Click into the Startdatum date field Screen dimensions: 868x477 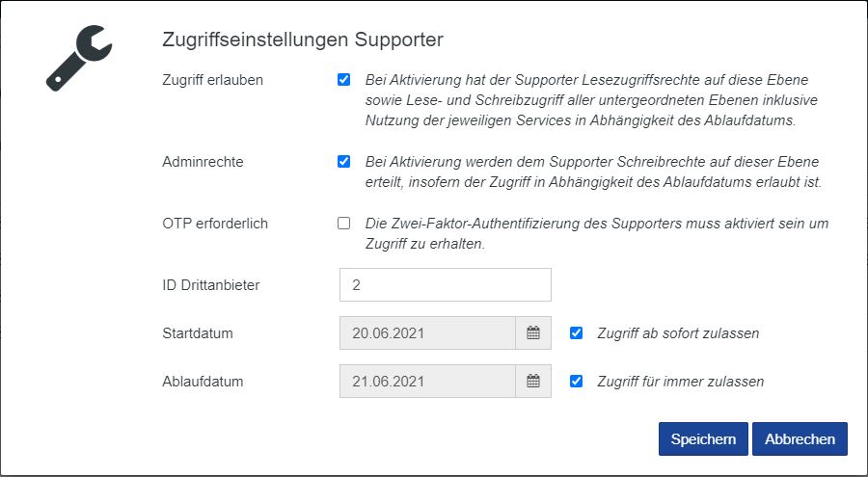pos(427,333)
